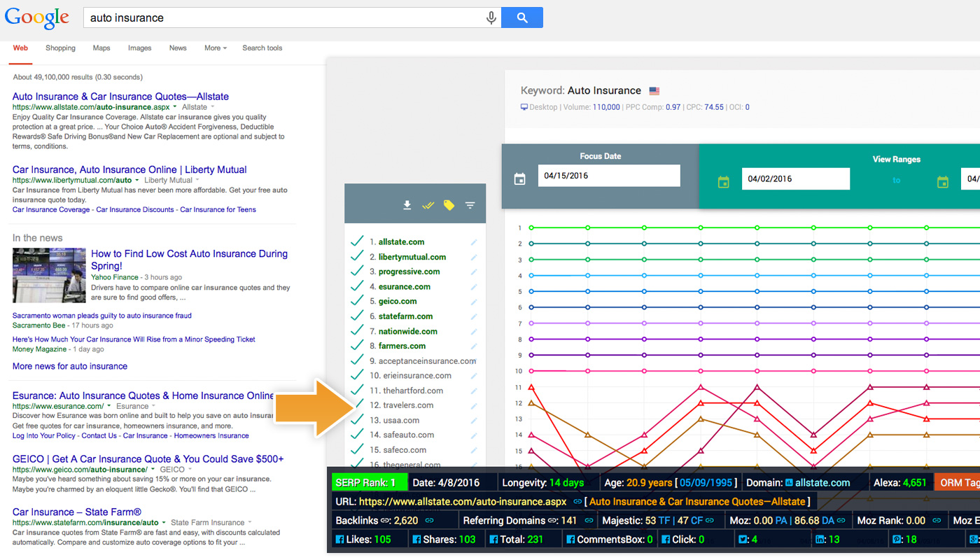Select the Web tab
This screenshot has width=980, height=560.
[20, 48]
